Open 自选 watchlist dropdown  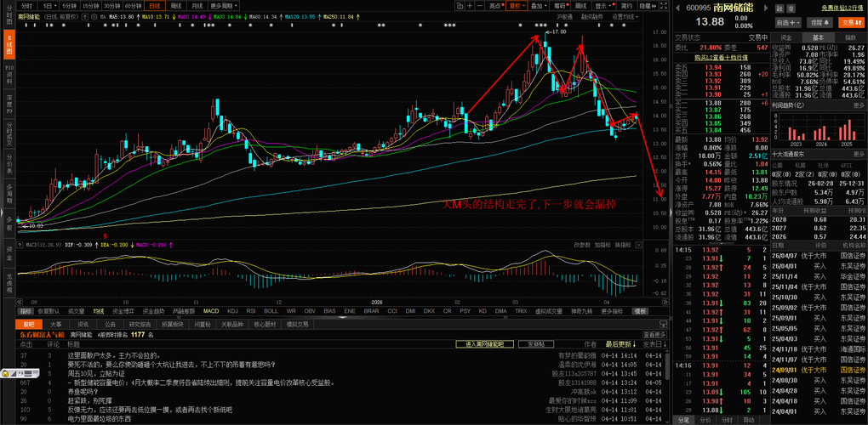(788, 23)
